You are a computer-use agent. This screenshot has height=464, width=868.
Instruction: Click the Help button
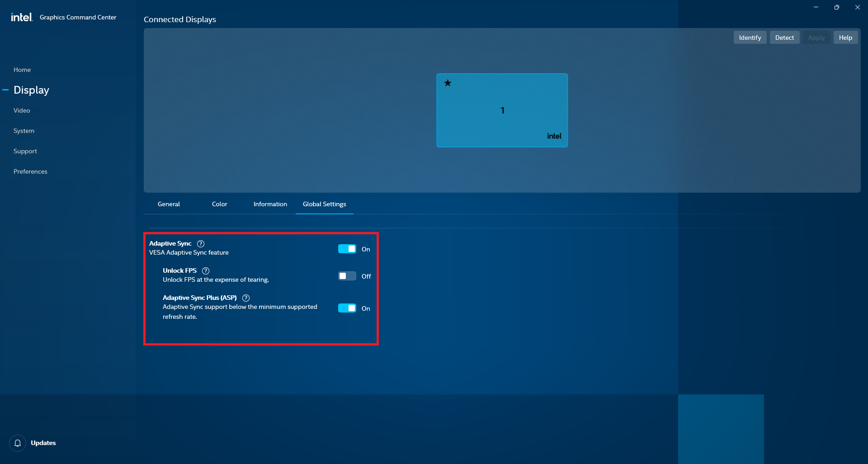click(845, 38)
